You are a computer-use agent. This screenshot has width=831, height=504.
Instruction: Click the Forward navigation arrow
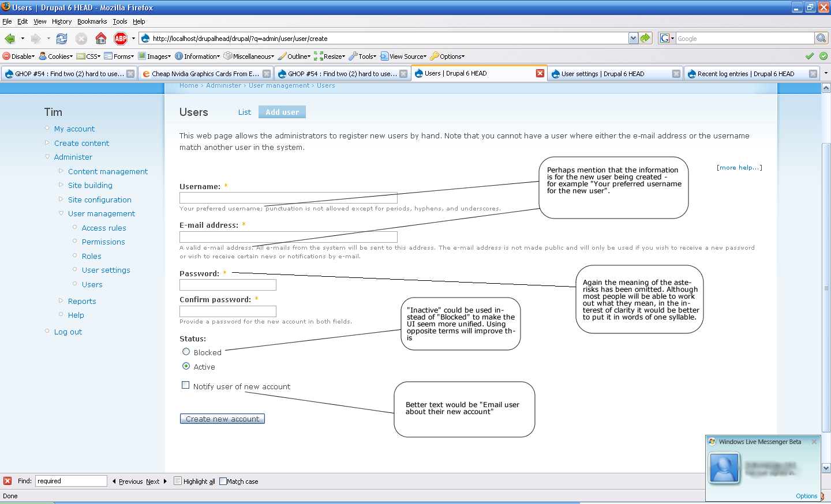point(36,39)
